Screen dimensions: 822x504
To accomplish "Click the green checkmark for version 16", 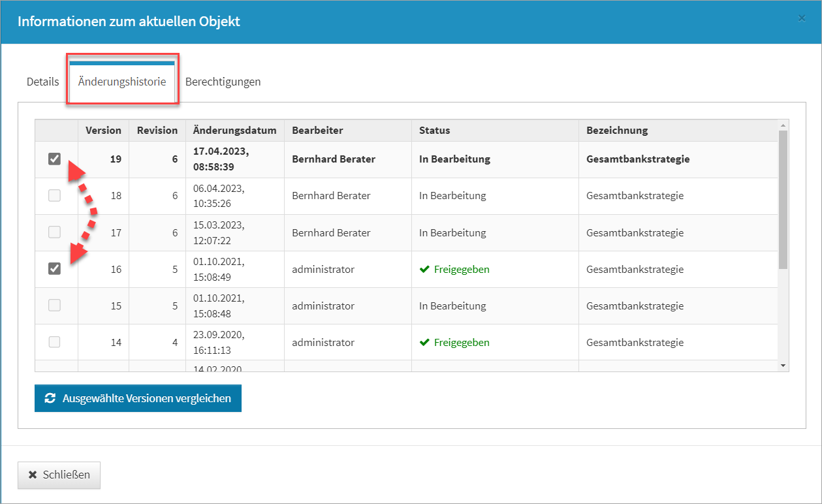I will click(x=424, y=270).
